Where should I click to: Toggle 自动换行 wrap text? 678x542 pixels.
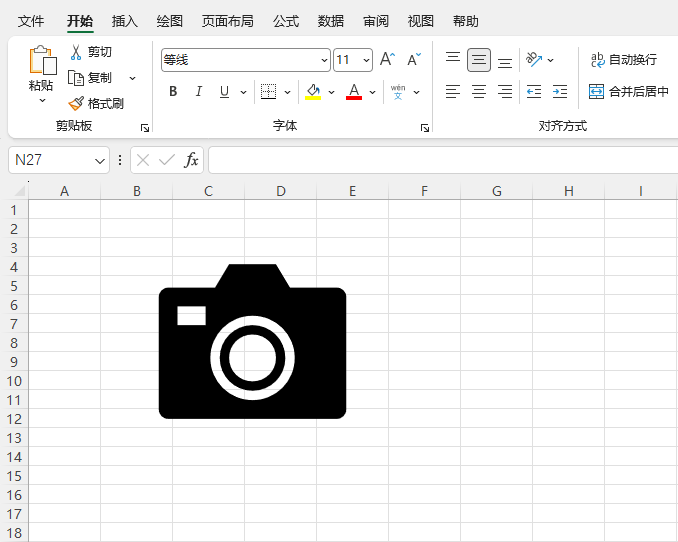624,60
